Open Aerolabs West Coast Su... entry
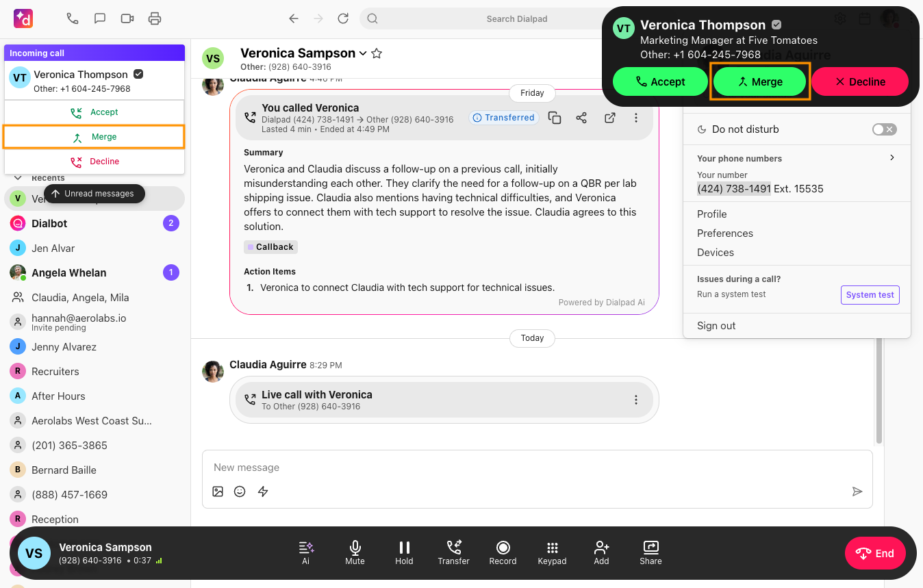This screenshot has height=588, width=923. [x=94, y=420]
